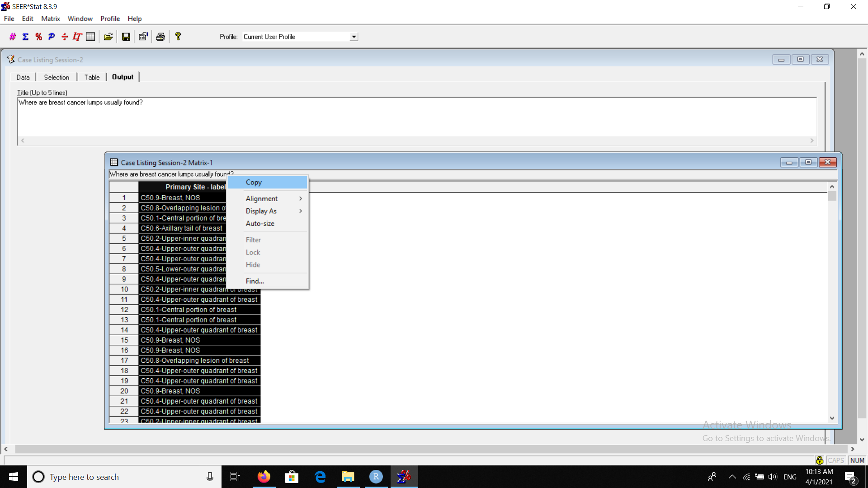
Task: Select row 15 header in the matrix
Action: [x=124, y=340]
